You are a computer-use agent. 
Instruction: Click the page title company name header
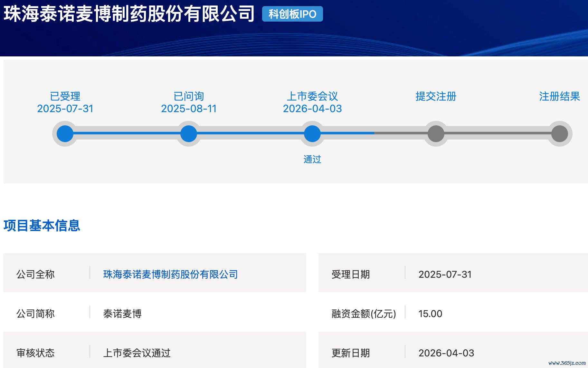click(x=129, y=14)
